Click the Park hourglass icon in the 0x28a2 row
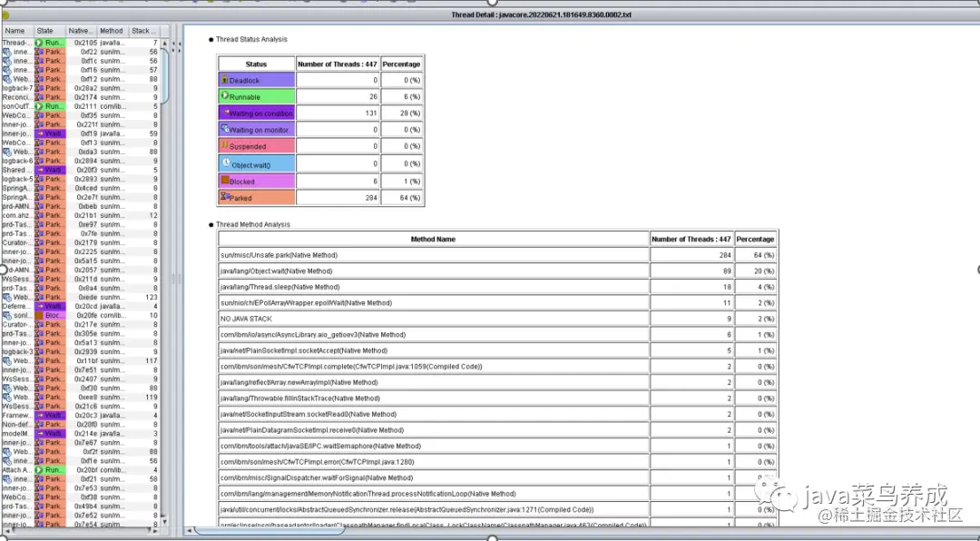 tap(39, 88)
